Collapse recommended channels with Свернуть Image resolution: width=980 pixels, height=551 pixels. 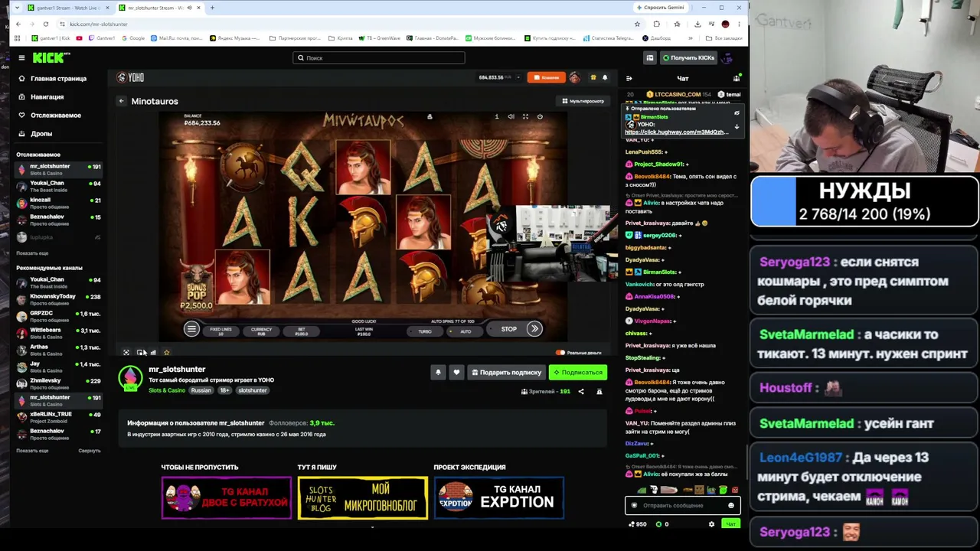(90, 451)
